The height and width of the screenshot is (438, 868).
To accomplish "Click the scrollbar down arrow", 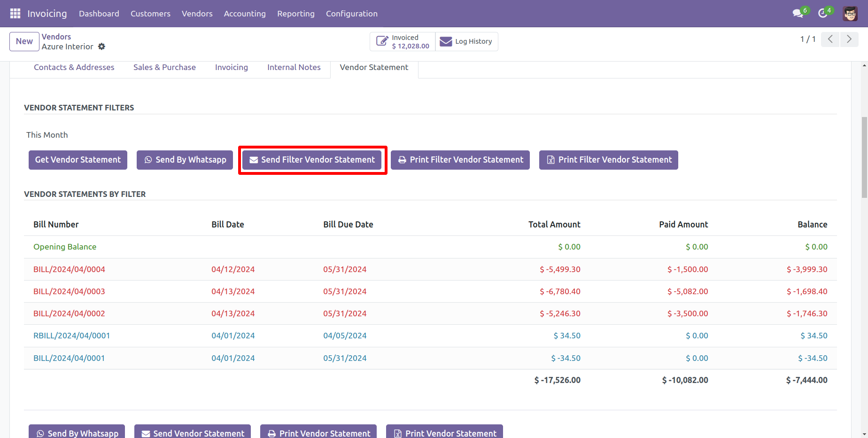I will (x=864, y=434).
